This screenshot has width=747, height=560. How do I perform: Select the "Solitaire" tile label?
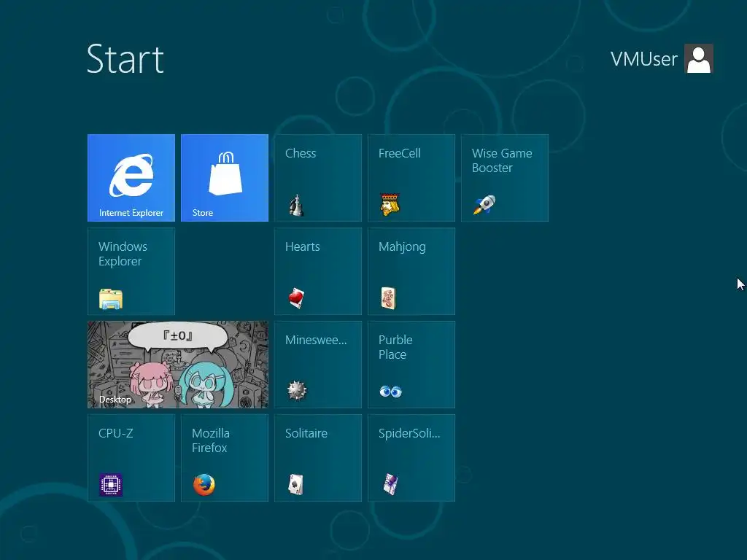click(x=306, y=433)
